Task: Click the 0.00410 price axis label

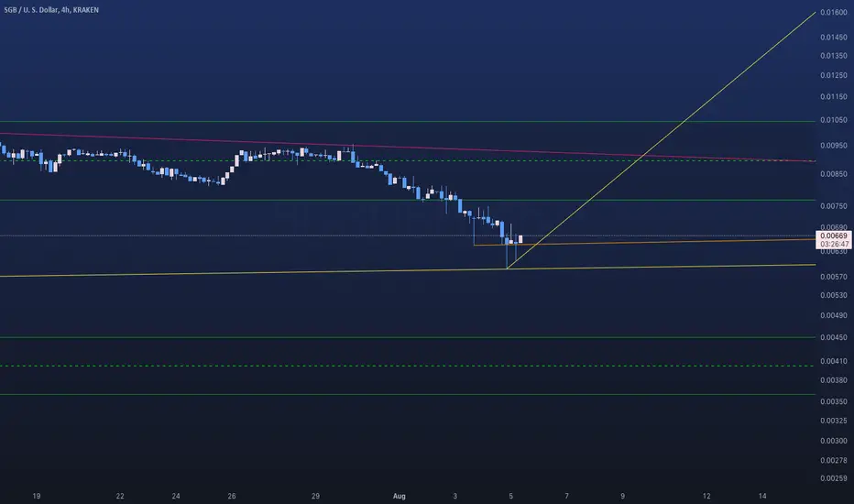Action: 833,361
